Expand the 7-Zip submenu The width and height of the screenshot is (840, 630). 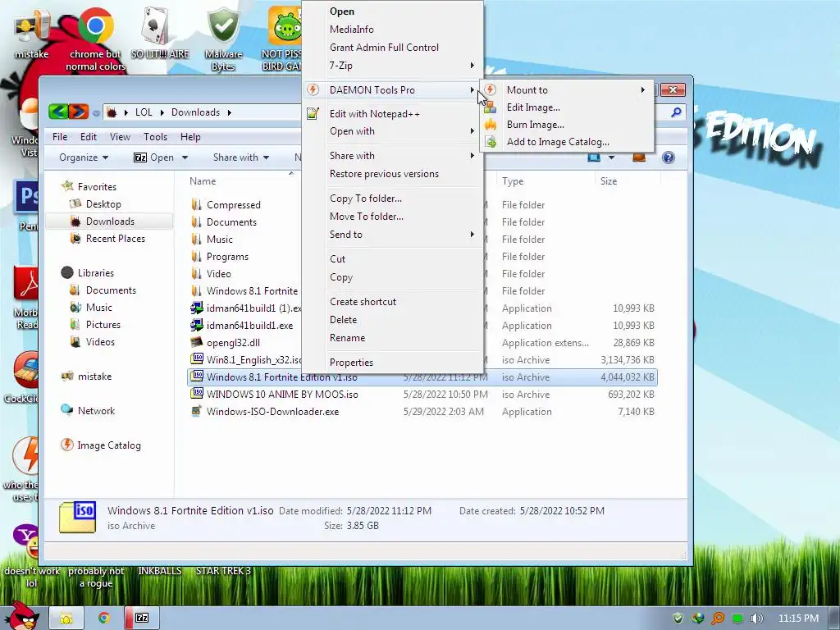(x=393, y=66)
